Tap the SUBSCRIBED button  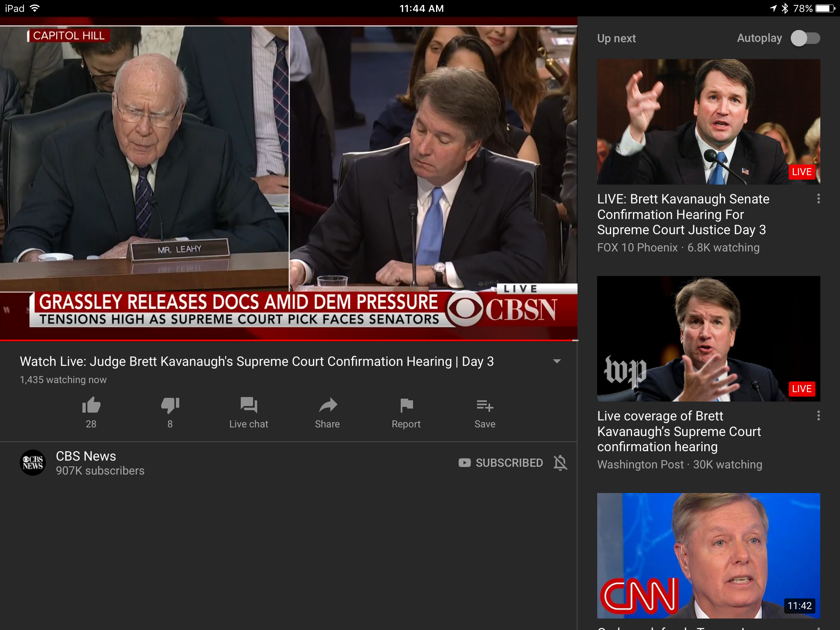coord(501,463)
